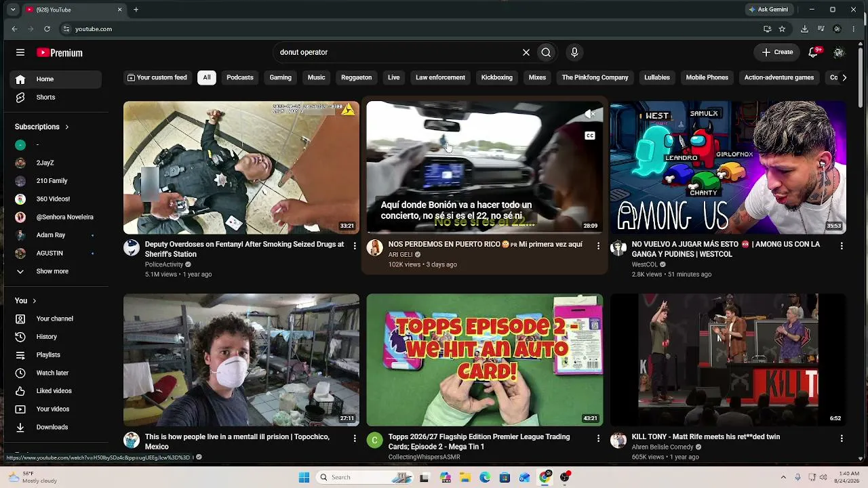
Task: Select the All filter chip
Action: [x=207, y=77]
